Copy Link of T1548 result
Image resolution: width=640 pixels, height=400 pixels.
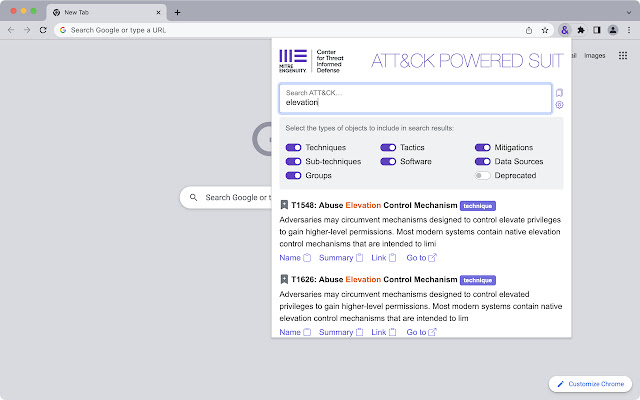click(383, 258)
